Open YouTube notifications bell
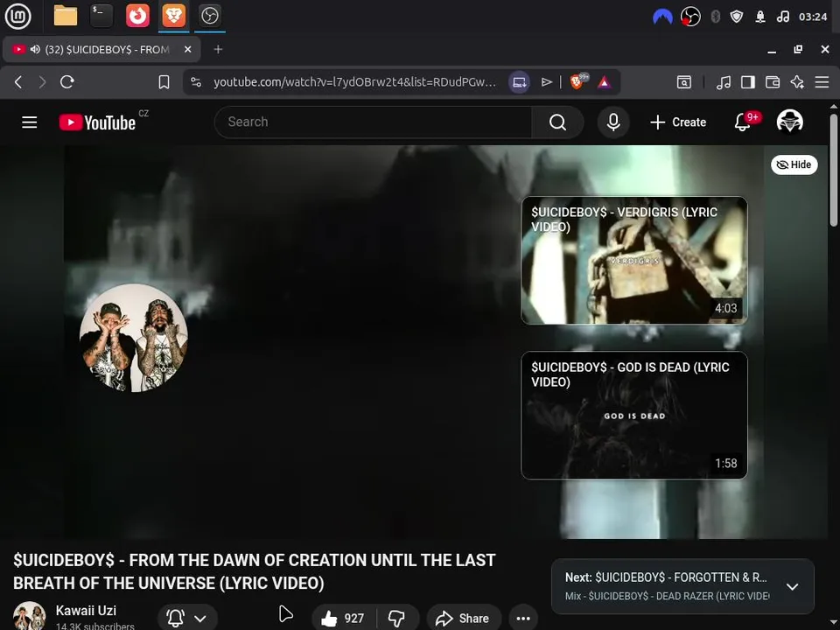Screen dimensions: 840x630 [743, 122]
